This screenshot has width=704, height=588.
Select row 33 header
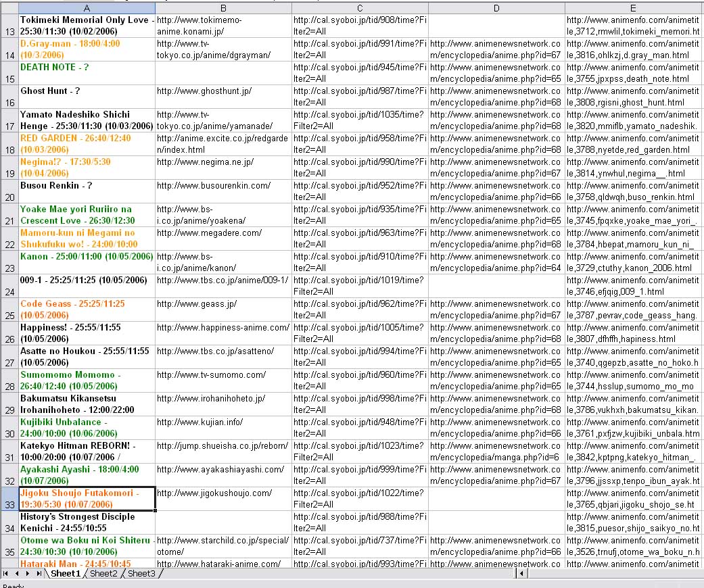9,499
